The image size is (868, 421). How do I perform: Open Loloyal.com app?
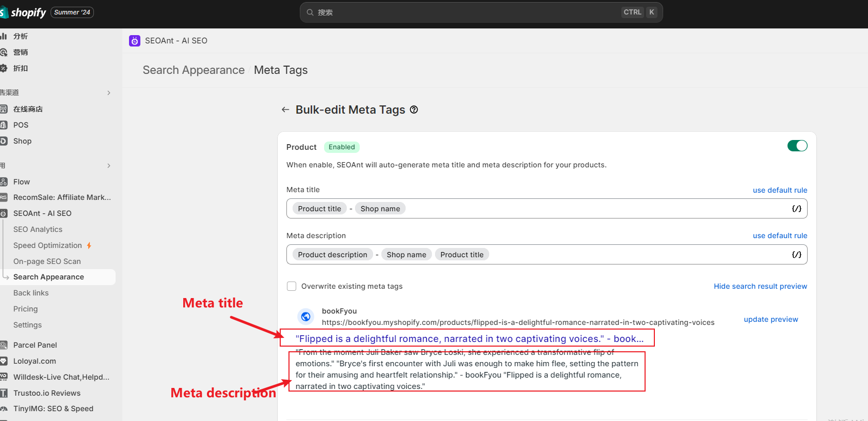tap(35, 361)
